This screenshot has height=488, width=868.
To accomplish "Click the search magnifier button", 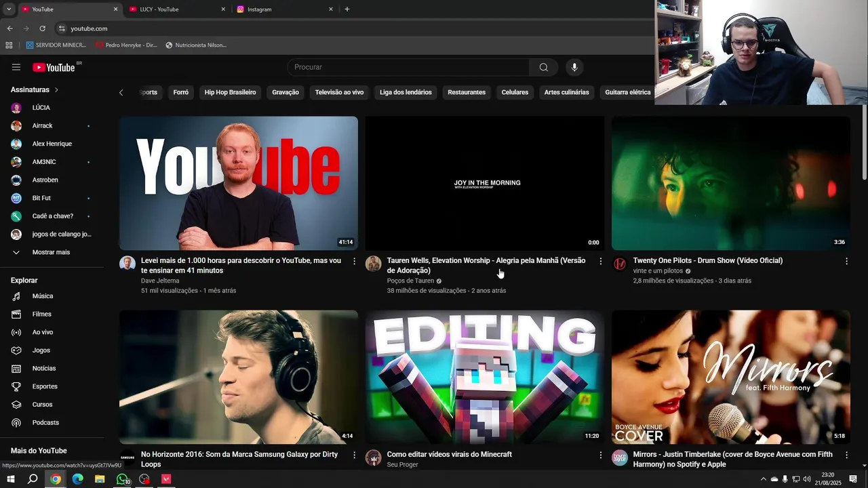I will coord(544,67).
